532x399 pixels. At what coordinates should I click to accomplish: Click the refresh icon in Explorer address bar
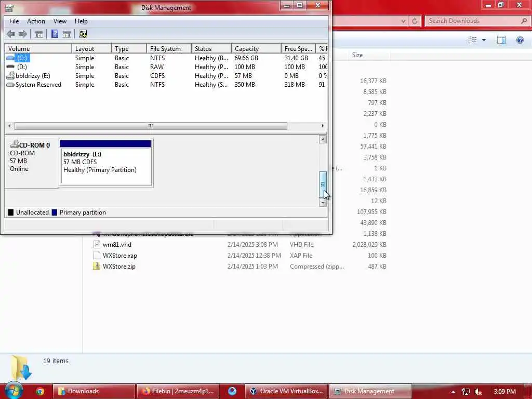pyautogui.click(x=415, y=21)
